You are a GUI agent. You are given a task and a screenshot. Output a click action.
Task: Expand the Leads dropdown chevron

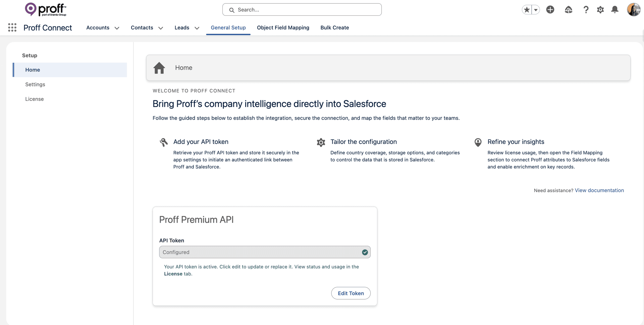197,28
